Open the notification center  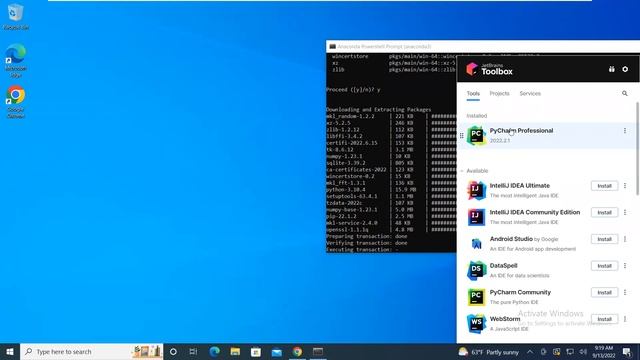[x=627, y=352]
